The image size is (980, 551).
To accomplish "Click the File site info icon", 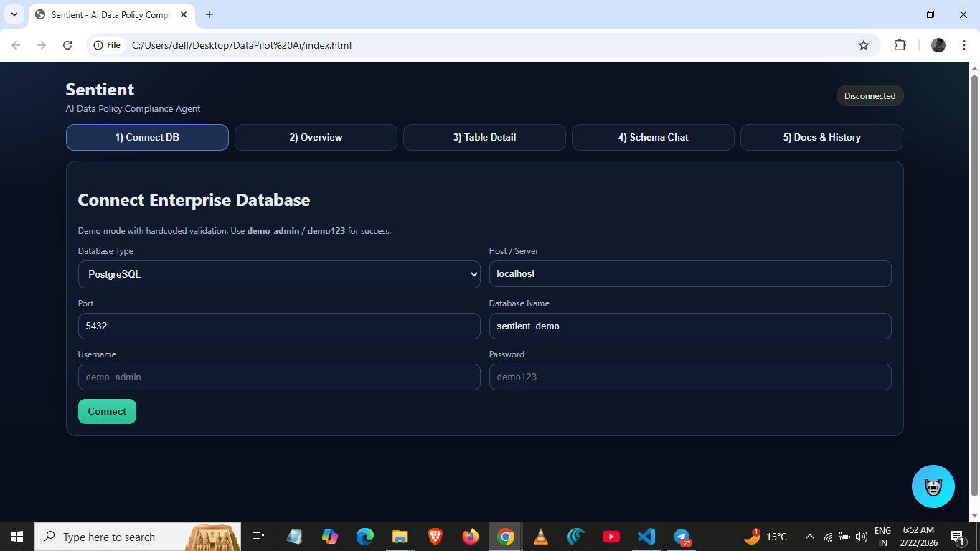I will tap(107, 45).
